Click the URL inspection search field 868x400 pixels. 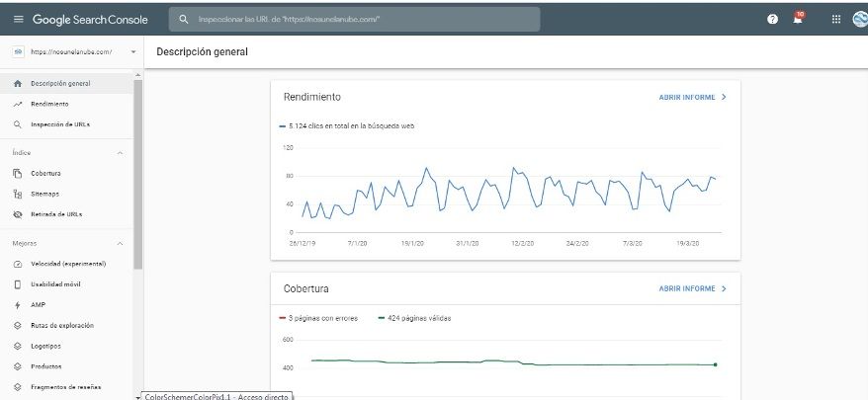point(354,20)
